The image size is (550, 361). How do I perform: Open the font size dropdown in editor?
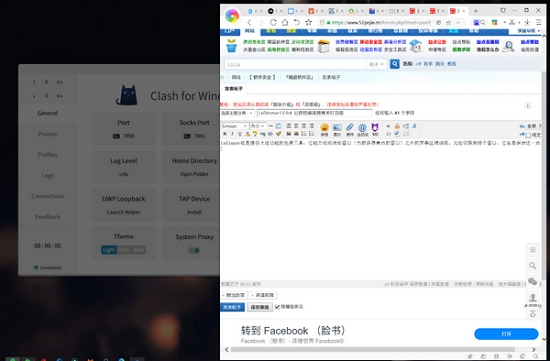click(x=257, y=126)
